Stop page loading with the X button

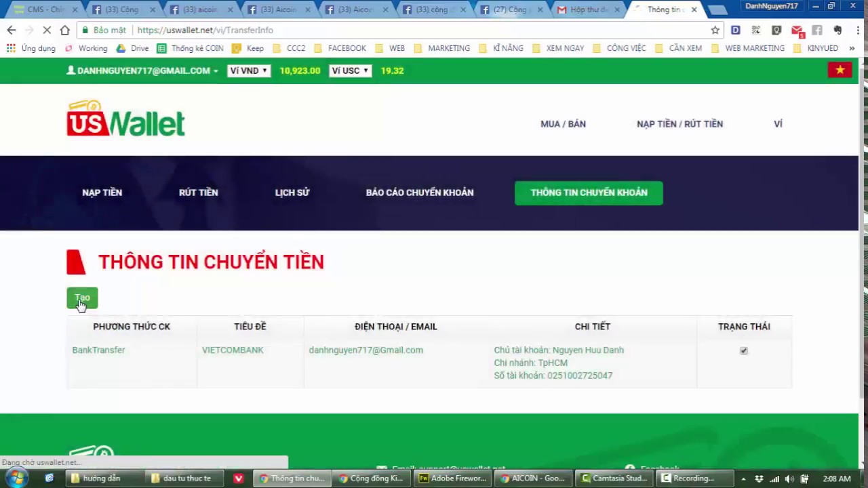[x=47, y=30]
